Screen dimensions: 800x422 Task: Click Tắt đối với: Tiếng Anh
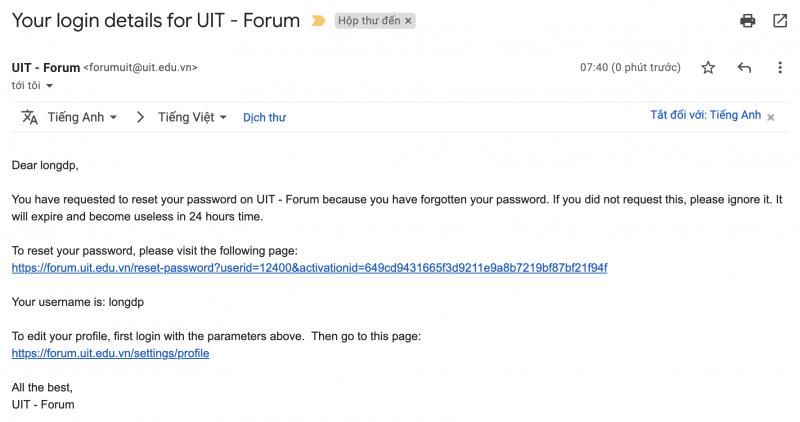(705, 116)
